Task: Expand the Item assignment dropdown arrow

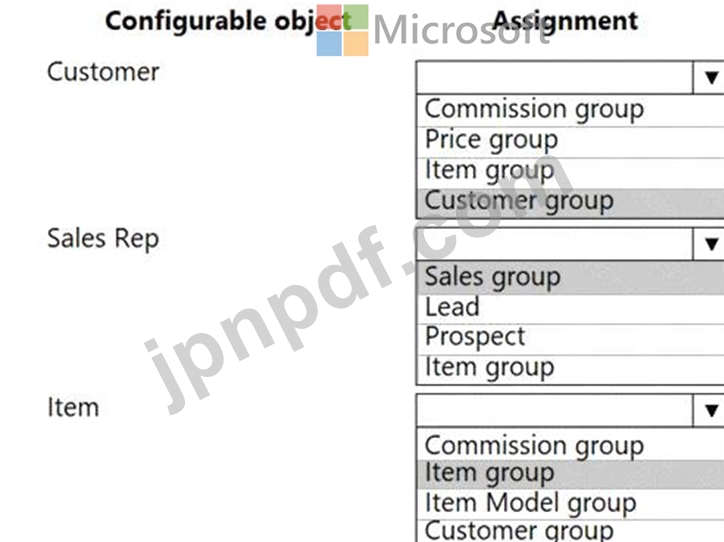Action: [710, 410]
